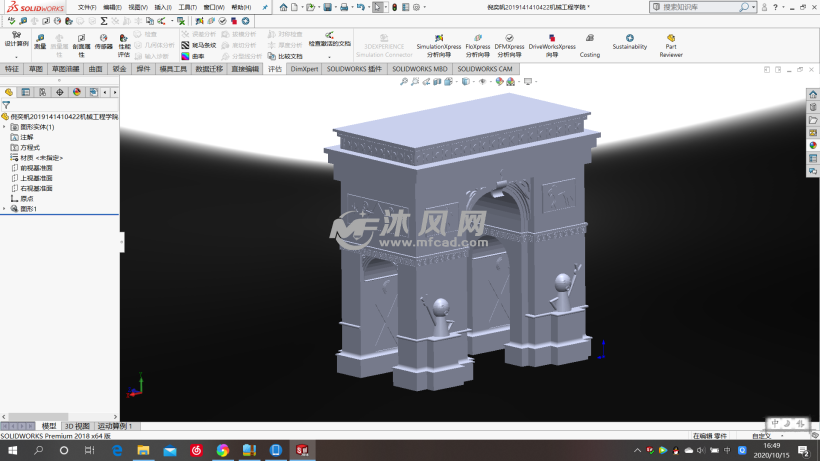Screen dimensions: 820x461
Task: Switch to the DimXpert tab
Action: (304, 69)
